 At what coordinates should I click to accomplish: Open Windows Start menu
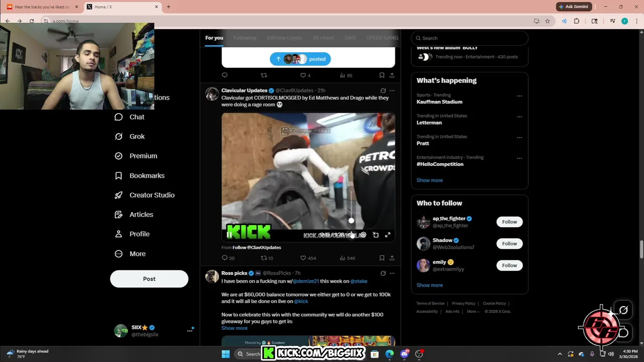[225, 354]
